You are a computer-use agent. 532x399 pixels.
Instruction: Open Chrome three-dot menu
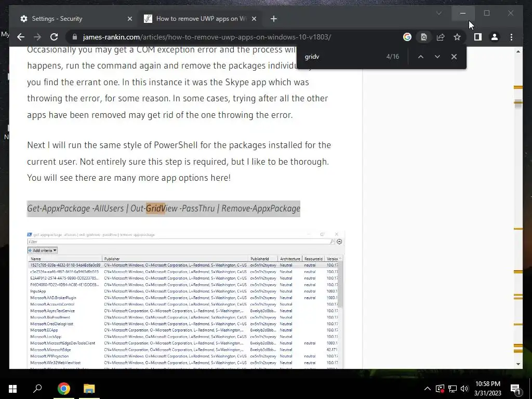point(511,37)
